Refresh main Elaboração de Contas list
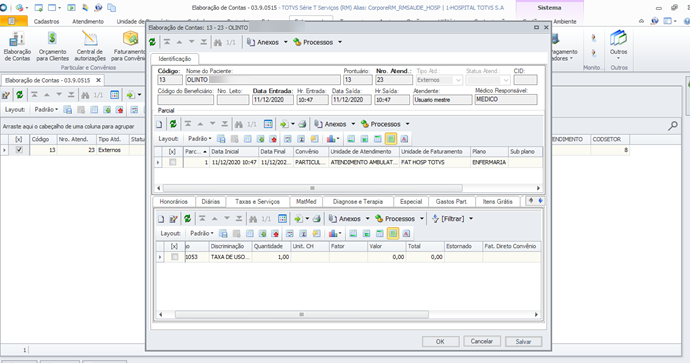 coord(19,95)
